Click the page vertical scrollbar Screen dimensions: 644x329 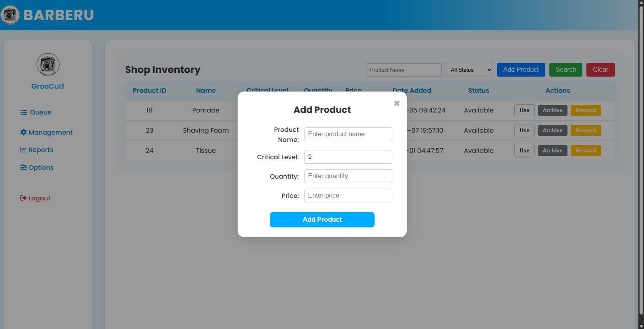coord(641,161)
